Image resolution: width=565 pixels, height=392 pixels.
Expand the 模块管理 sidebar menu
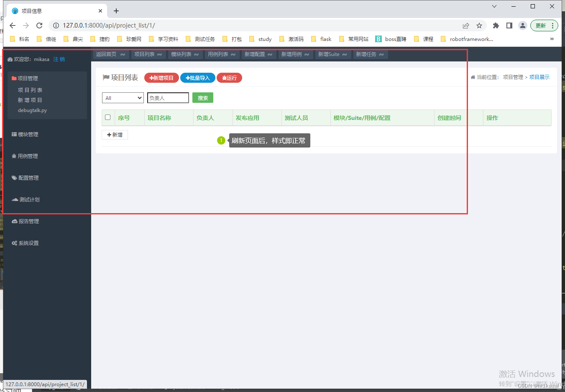pyautogui.click(x=25, y=134)
